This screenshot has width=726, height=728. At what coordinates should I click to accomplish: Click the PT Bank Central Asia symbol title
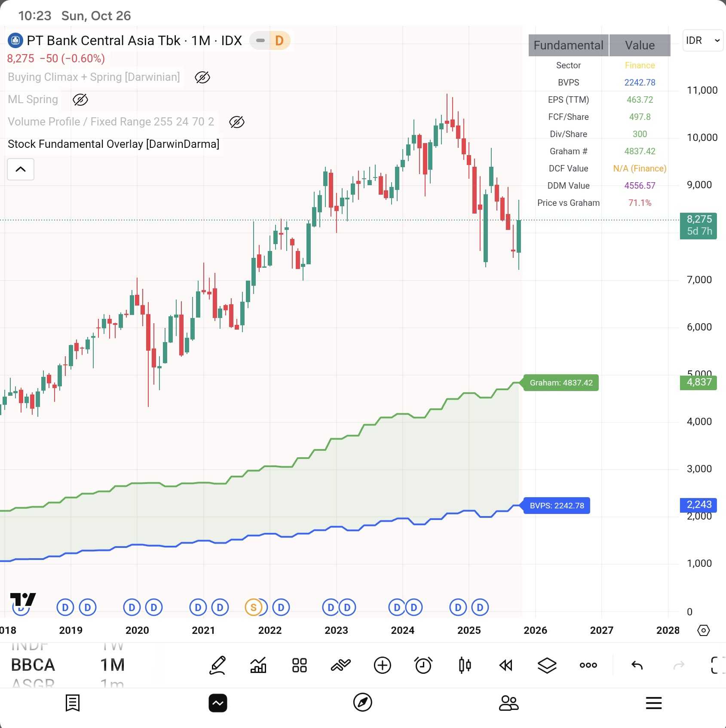103,40
